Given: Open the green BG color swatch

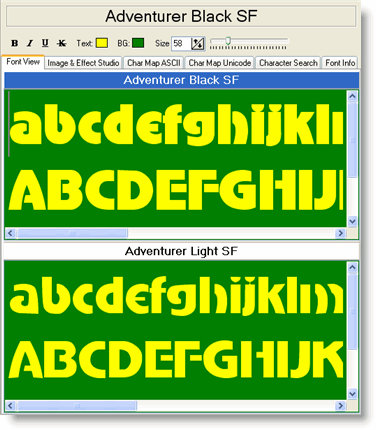Looking at the screenshot, I should tap(138, 43).
